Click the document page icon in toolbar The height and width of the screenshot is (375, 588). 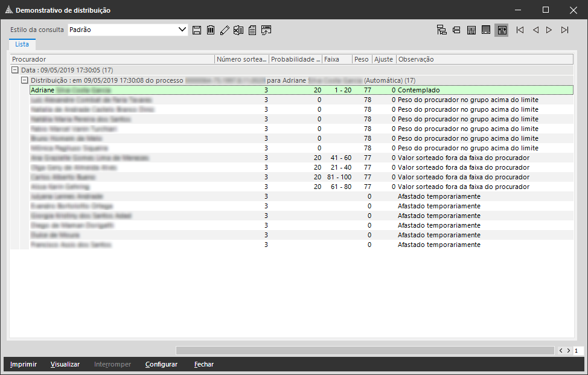(x=252, y=30)
